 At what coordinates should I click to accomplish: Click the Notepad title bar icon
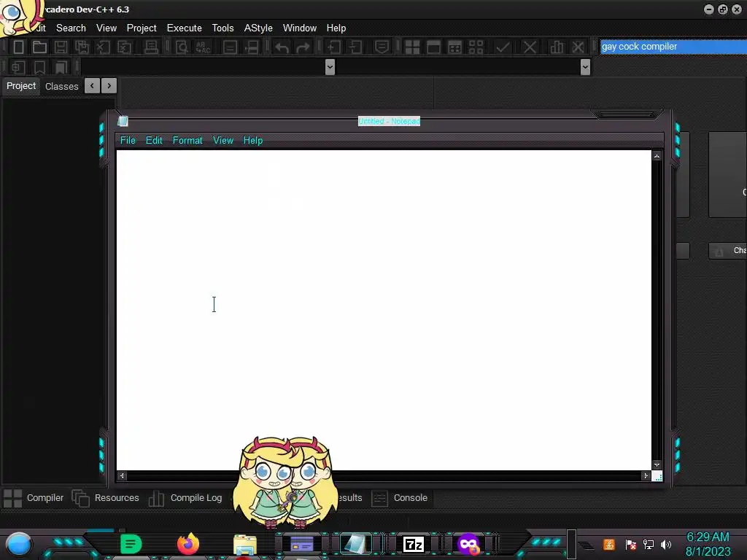click(x=123, y=121)
